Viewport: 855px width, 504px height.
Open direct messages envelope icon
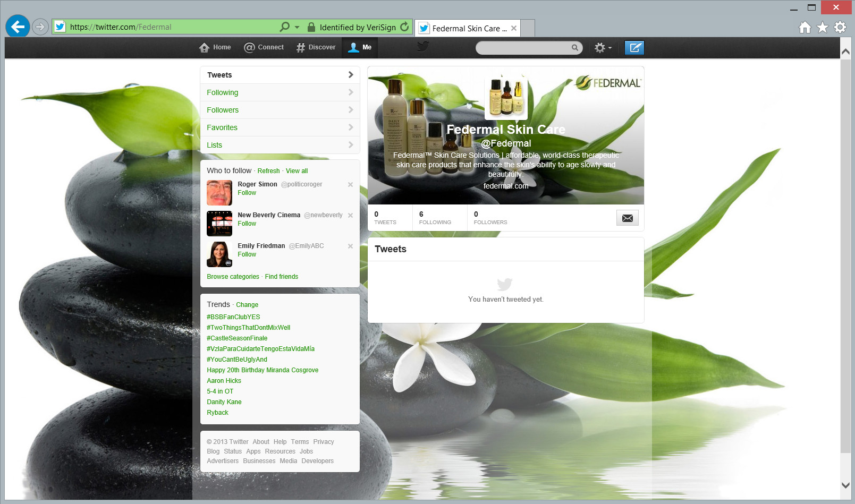[628, 218]
